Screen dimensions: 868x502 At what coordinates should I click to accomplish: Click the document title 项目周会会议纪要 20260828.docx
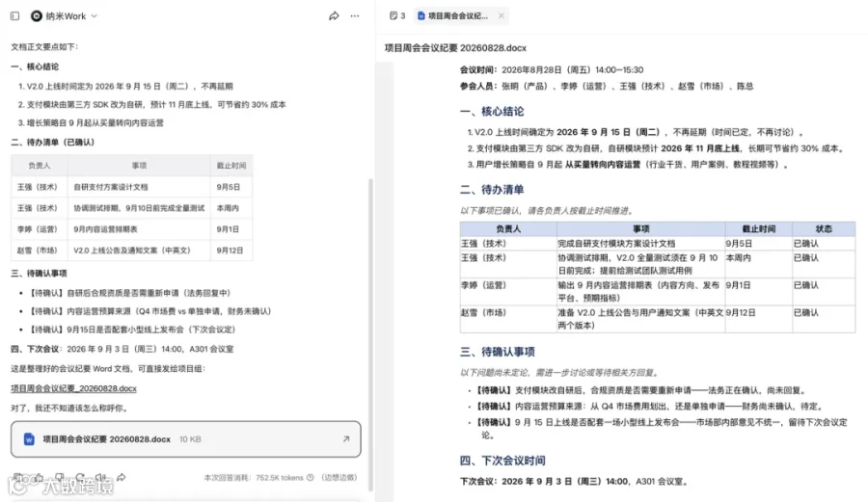455,48
